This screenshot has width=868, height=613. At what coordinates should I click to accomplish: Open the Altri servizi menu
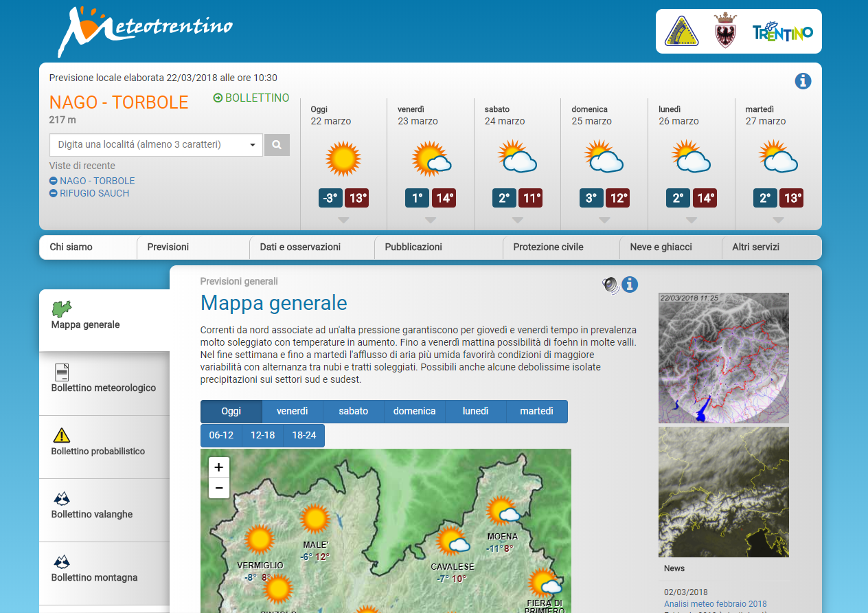click(772, 247)
